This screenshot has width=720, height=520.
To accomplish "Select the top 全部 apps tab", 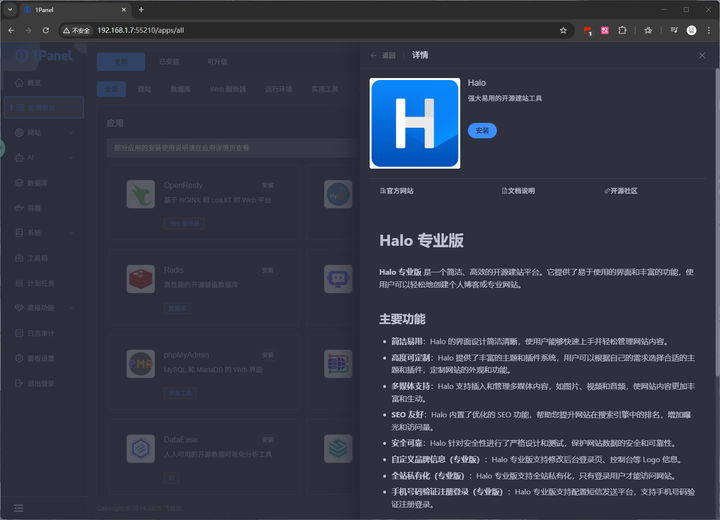I will coord(121,62).
